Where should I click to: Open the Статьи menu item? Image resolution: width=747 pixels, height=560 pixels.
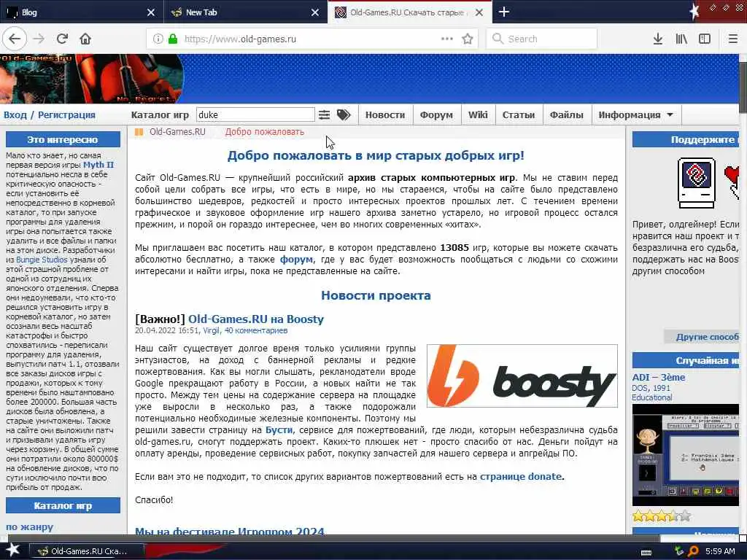519,114
